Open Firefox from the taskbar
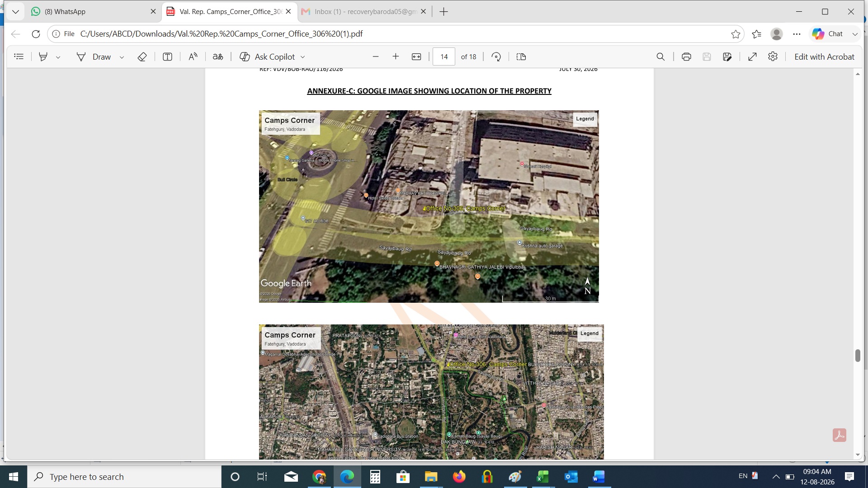This screenshot has width=868, height=488. click(x=459, y=477)
